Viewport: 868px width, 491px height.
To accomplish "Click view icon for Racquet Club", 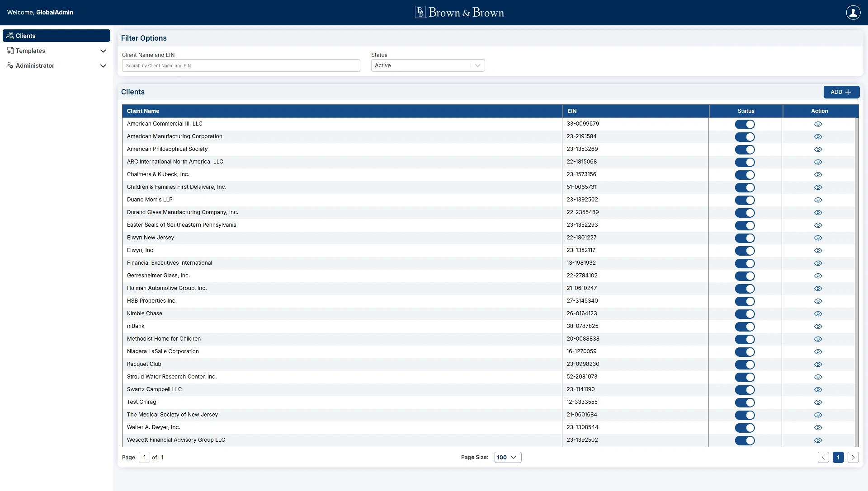I will point(818,365).
